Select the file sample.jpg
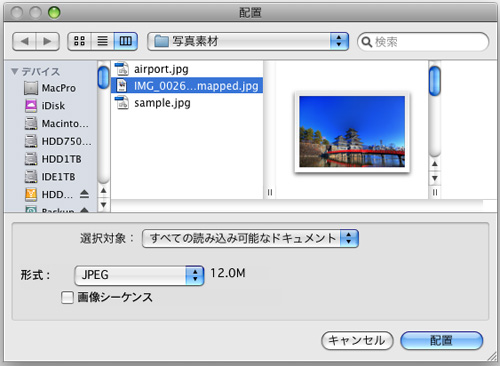500x366 pixels. tap(187, 103)
